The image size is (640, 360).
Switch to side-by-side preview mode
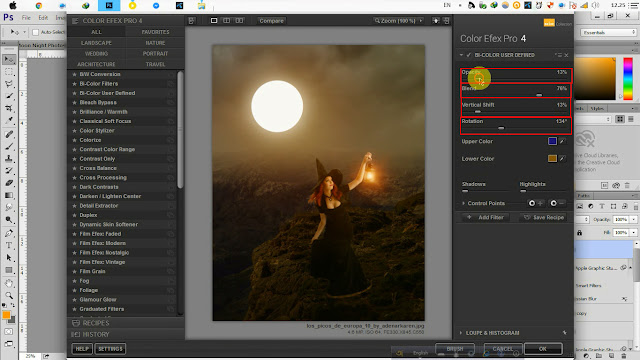[239, 20]
